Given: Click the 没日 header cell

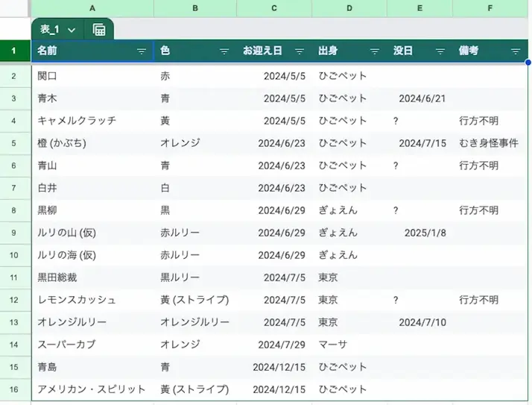Looking at the screenshot, I should pos(419,51).
